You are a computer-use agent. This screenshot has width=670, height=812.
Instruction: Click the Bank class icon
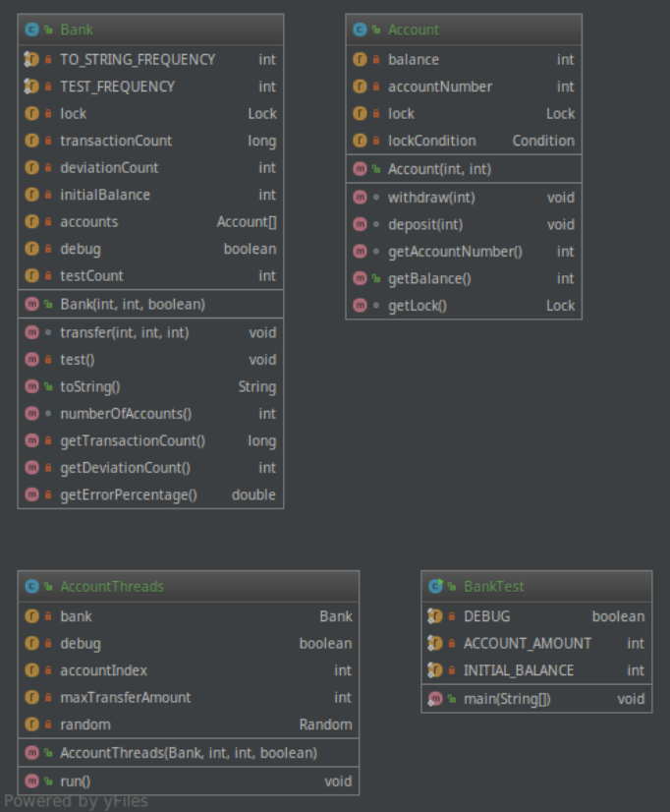pyautogui.click(x=31, y=29)
